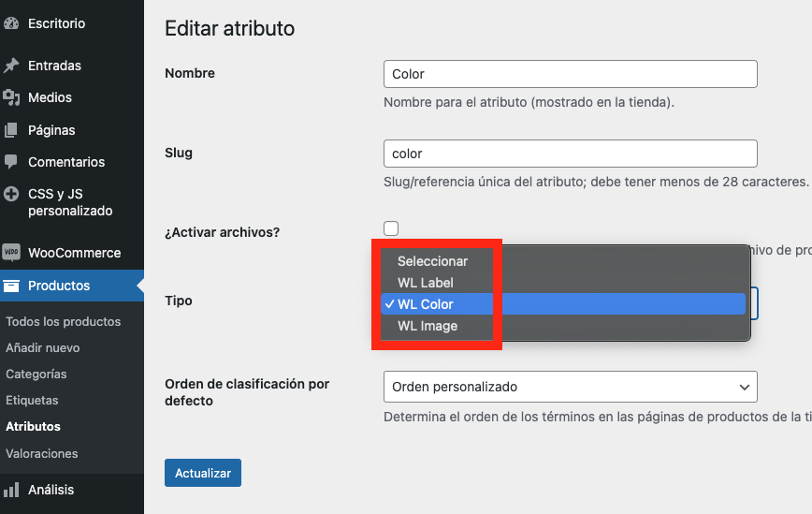This screenshot has height=514, width=812.
Task: Choose WL Image from the Tipo list
Action: [x=428, y=326]
